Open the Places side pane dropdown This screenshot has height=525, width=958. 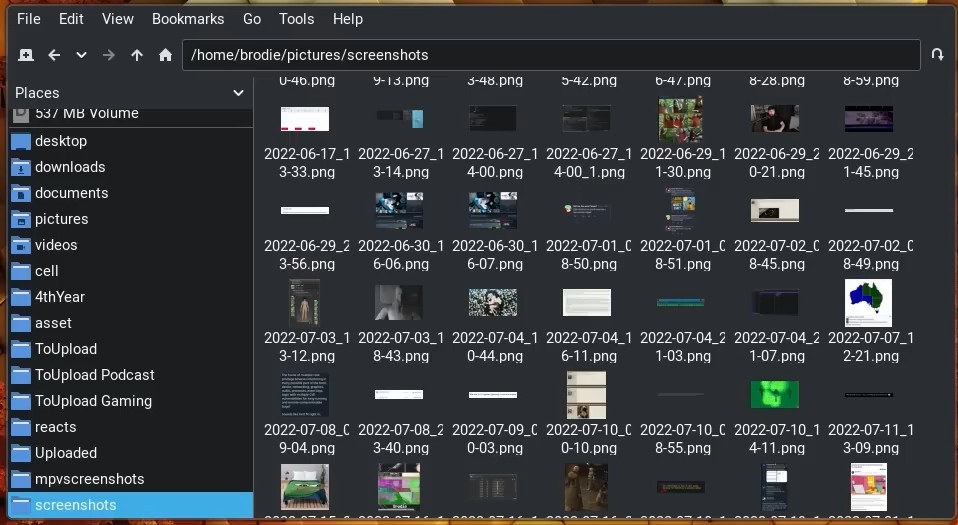(238, 93)
